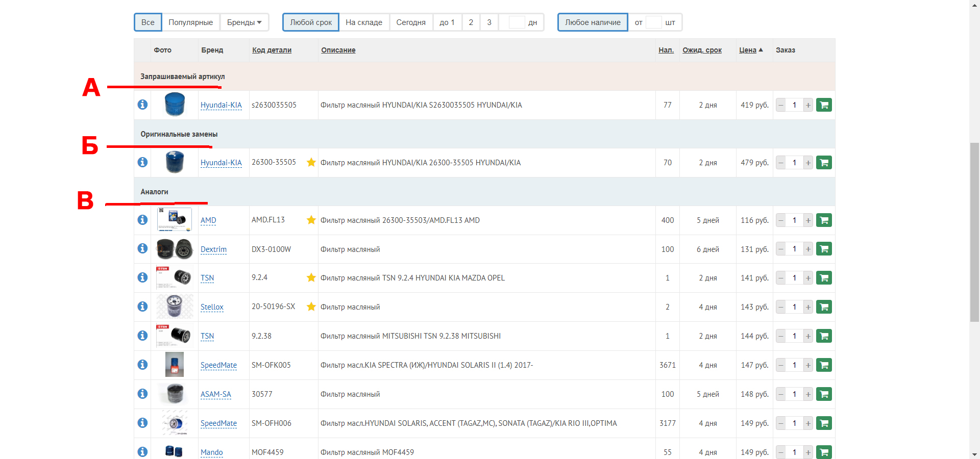Increase quantity for TSN 9.2.38
This screenshot has width=980, height=459.
pos(808,336)
